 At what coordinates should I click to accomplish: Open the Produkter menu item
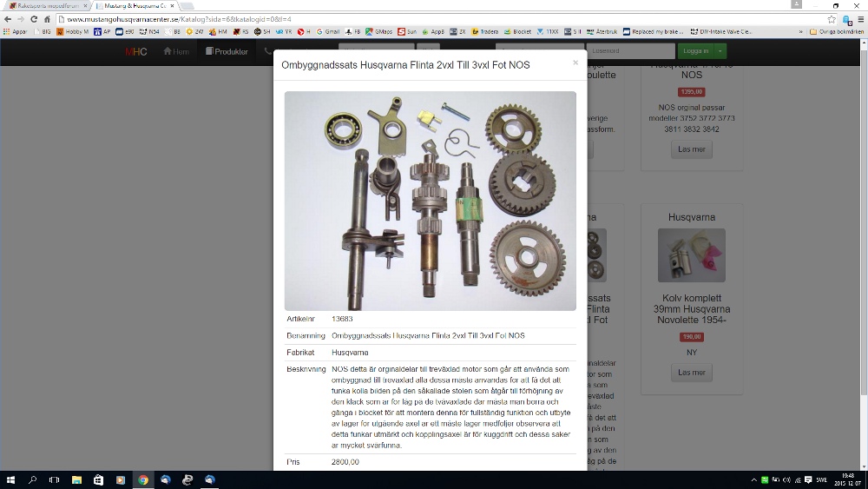pyautogui.click(x=227, y=51)
